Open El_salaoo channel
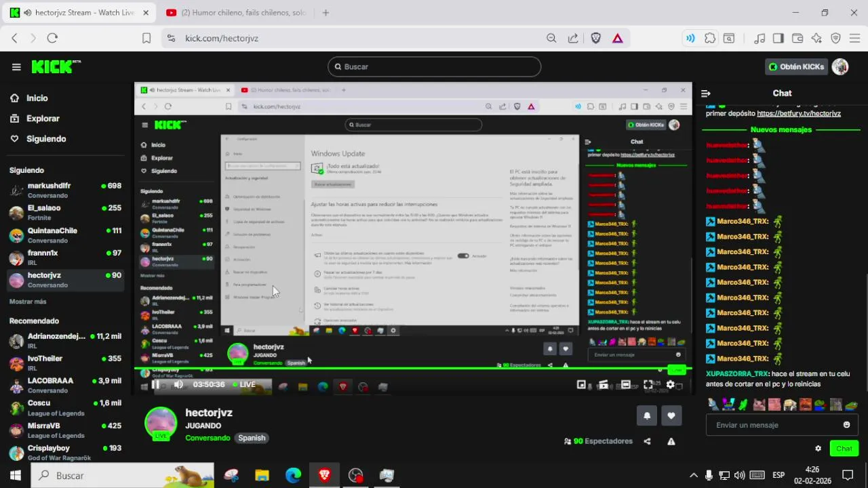Image resolution: width=868 pixels, height=488 pixels. point(65,213)
